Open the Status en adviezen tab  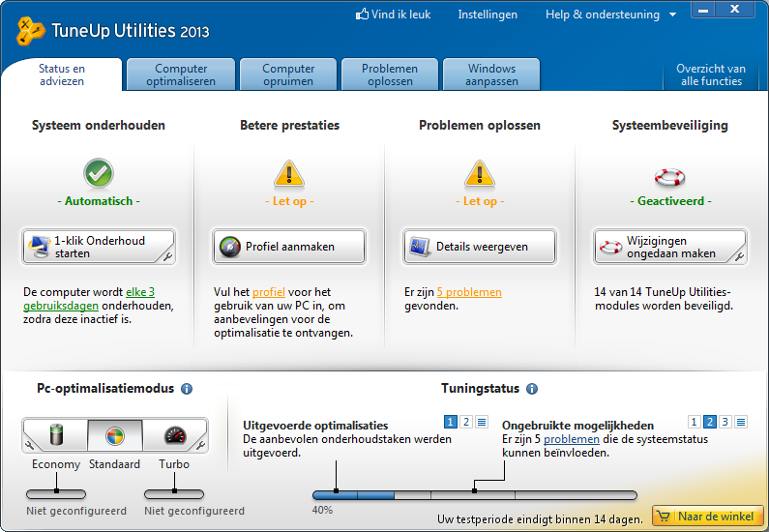(62, 75)
